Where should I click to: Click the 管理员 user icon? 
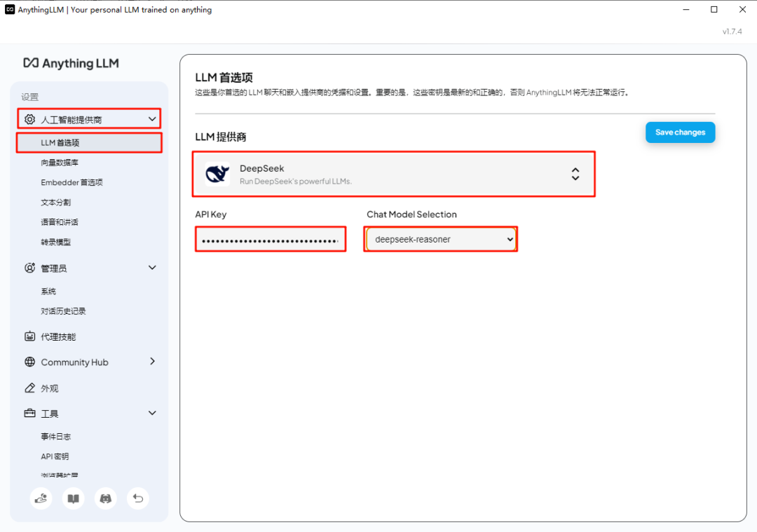(30, 268)
